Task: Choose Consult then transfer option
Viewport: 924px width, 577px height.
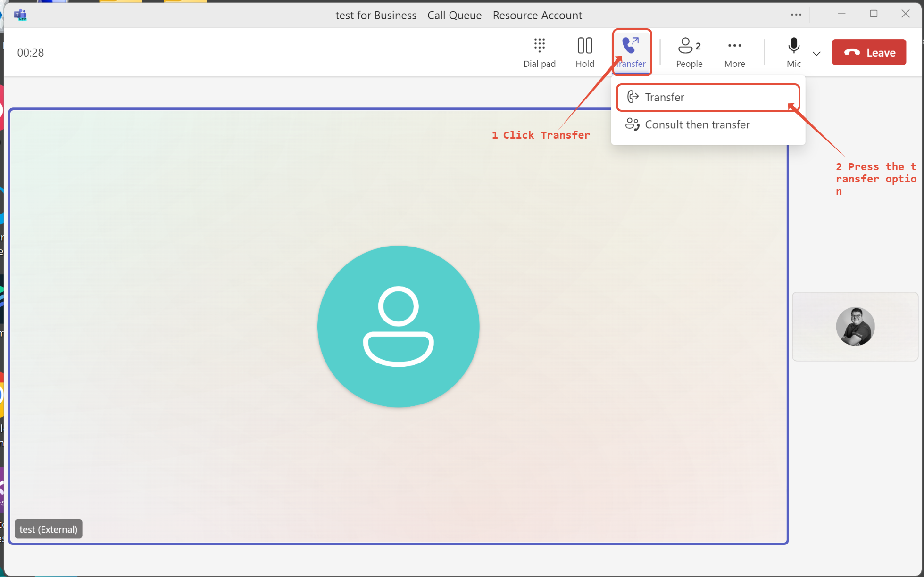Action: 697,124
